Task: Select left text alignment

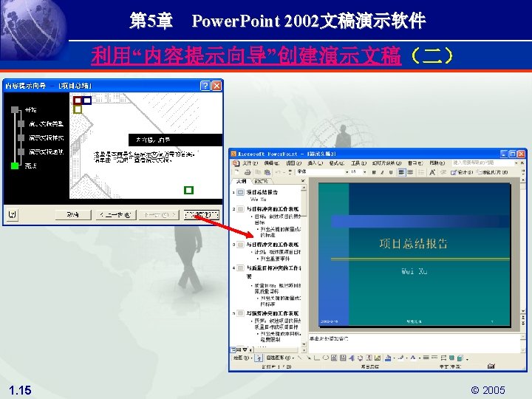Action: [401, 172]
